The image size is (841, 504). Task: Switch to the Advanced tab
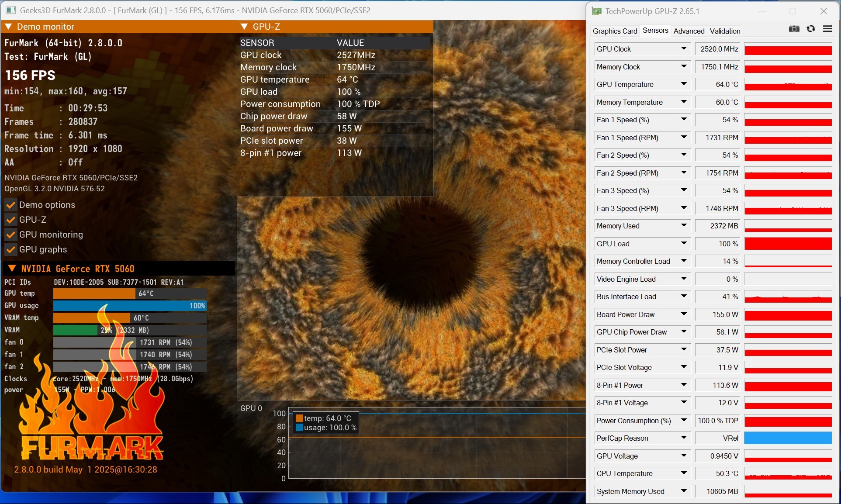tap(689, 31)
